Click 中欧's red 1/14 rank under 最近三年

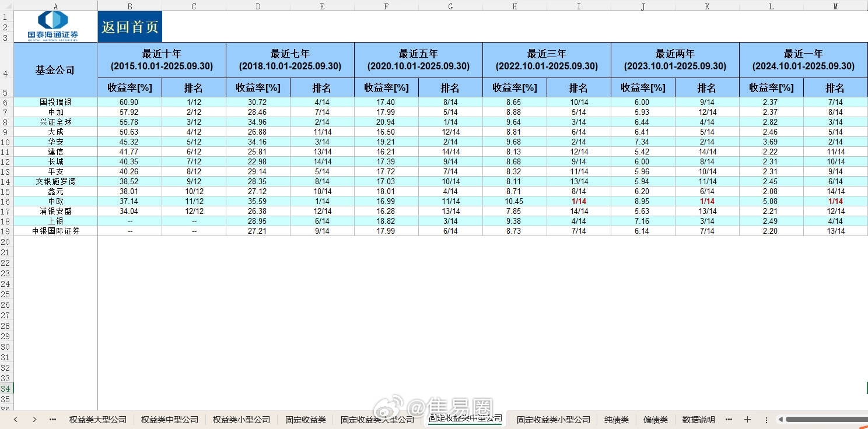point(579,201)
